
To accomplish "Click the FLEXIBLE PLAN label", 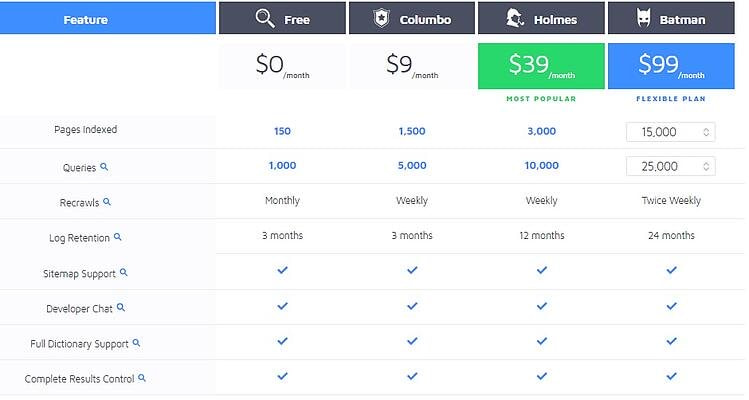I will (x=671, y=99).
